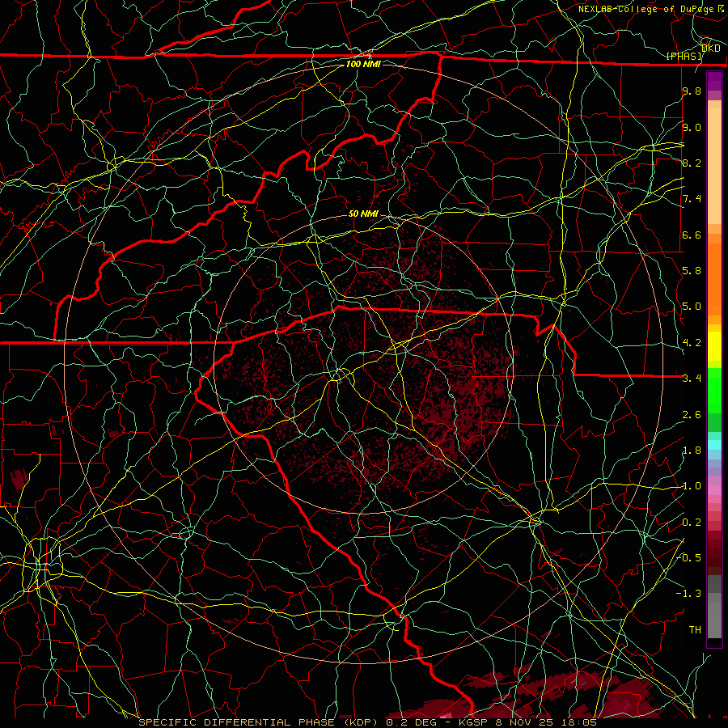Viewport: 728px width, 728px height.
Task: Click the TH threshold label on the scale
Action: pos(695,629)
